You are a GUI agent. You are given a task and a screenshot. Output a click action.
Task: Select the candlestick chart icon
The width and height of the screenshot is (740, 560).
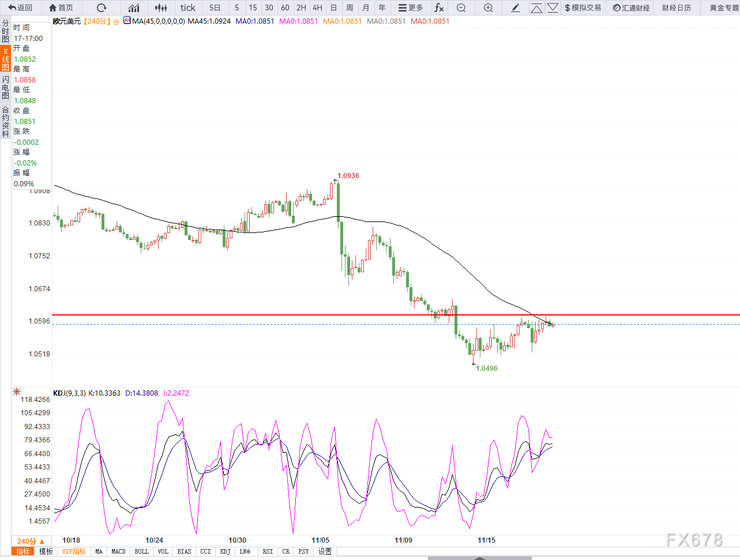pyautogui.click(x=161, y=7)
